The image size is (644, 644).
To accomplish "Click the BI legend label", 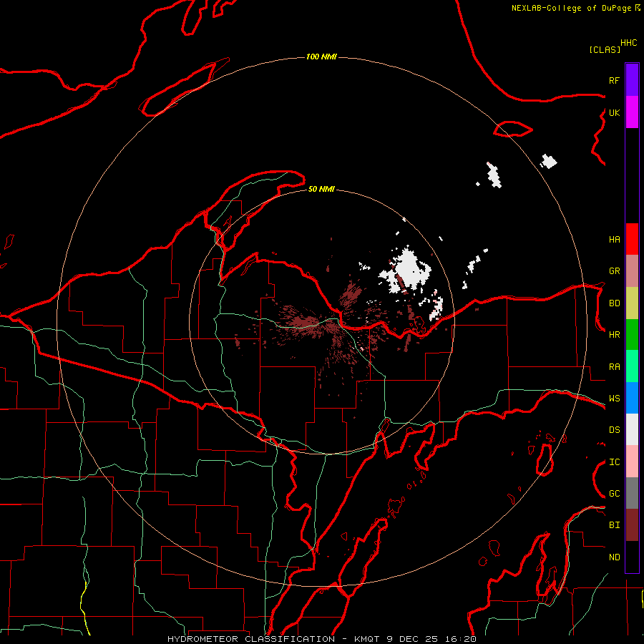I will click(614, 525).
